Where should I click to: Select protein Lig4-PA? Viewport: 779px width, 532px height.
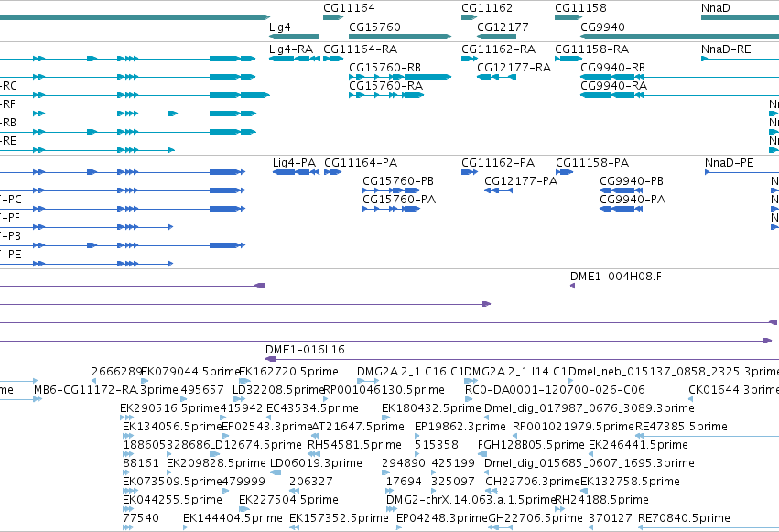point(296,172)
